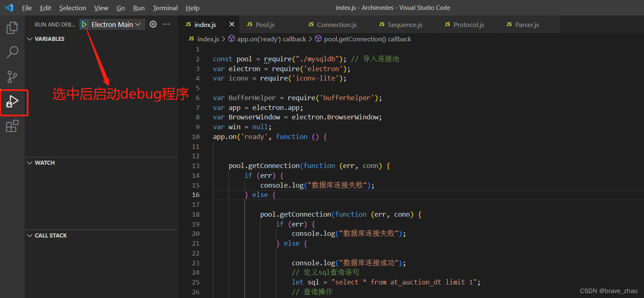
Task: Click comment '// 查询操作' on line 26
Action: click(312, 292)
